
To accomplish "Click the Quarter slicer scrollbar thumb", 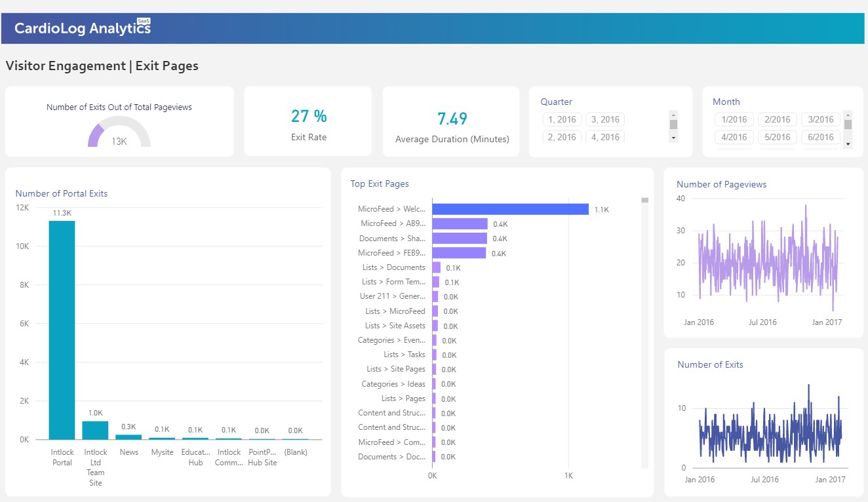I will point(673,125).
